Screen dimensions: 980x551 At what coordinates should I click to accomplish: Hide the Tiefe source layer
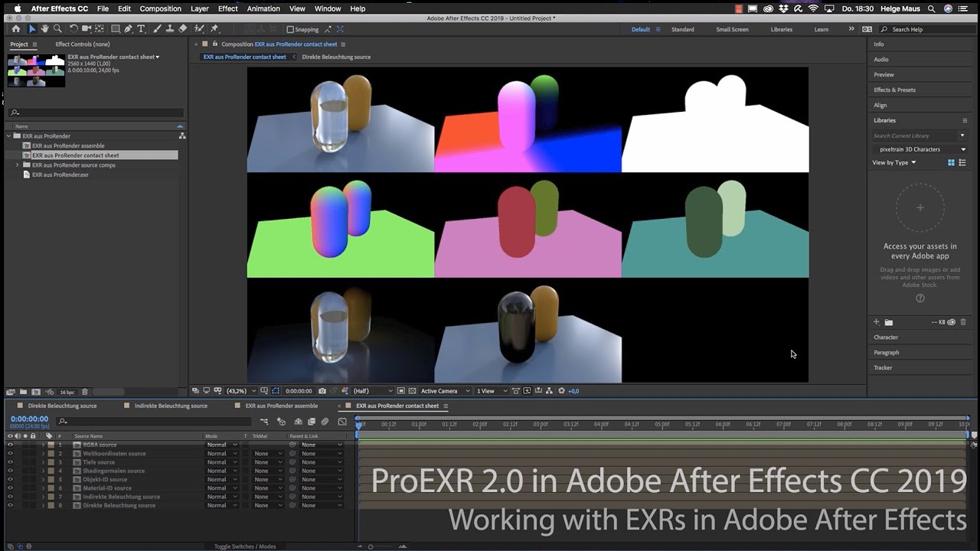pos(10,462)
